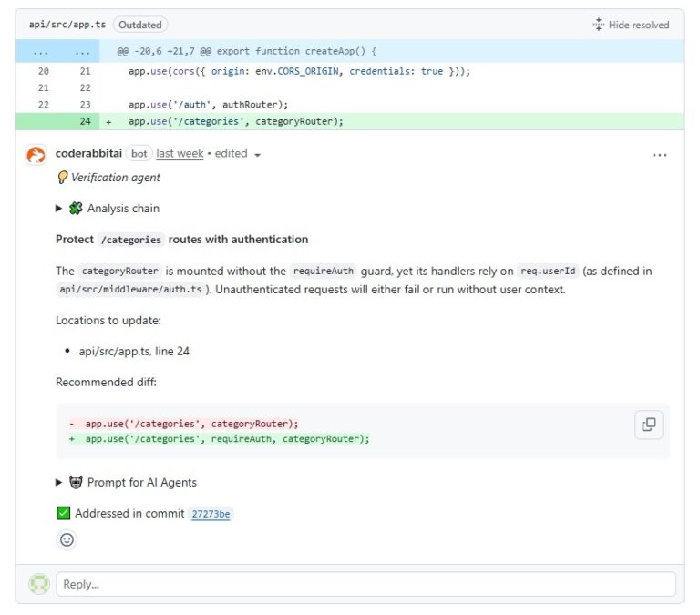This screenshot has height=615, width=700.
Task: Click the lightbulb Verification agent icon
Action: pyautogui.click(x=63, y=178)
